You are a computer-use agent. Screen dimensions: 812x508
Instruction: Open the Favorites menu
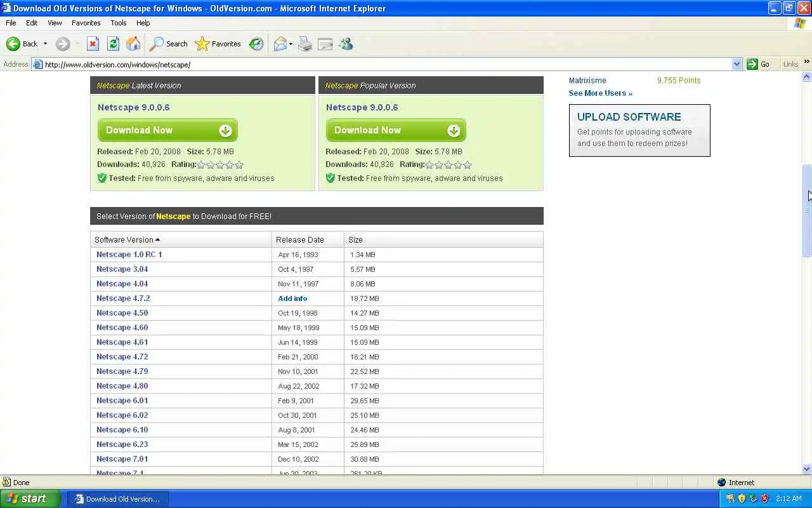[86, 23]
